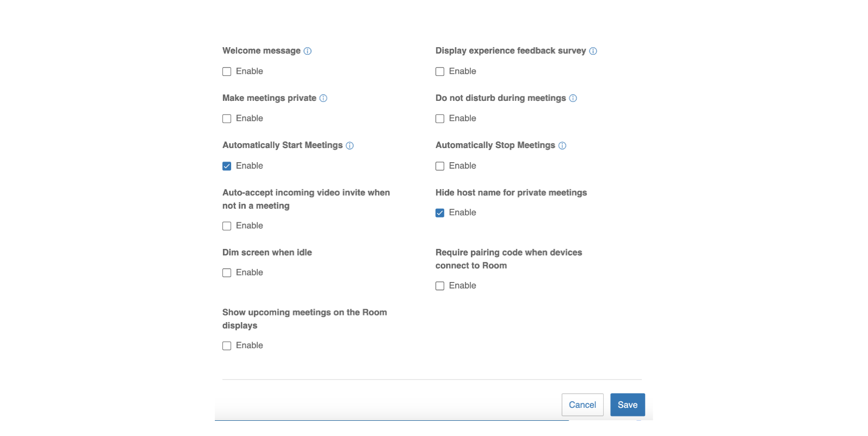Check Display experience feedback survey option
This screenshot has width=868, height=436.
tap(440, 72)
